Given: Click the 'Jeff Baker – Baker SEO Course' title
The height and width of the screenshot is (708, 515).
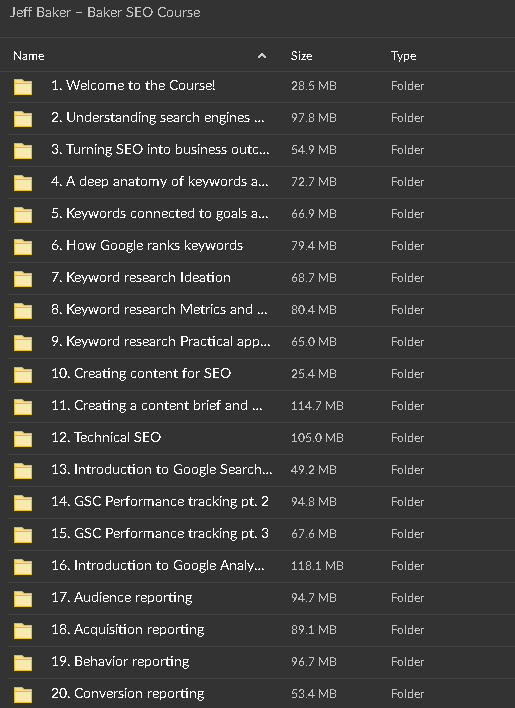Looking at the screenshot, I should coord(105,13).
